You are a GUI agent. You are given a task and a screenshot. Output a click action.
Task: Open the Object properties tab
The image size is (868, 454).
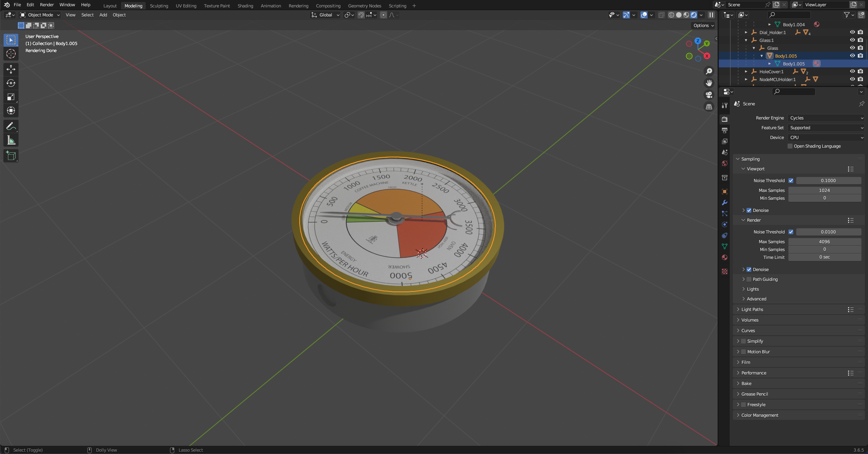point(725,192)
